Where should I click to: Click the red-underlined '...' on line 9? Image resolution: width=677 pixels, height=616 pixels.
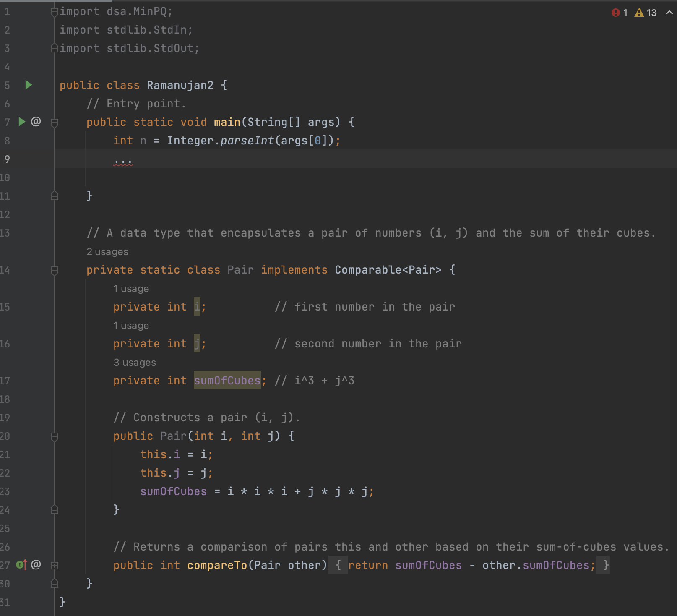point(123,161)
